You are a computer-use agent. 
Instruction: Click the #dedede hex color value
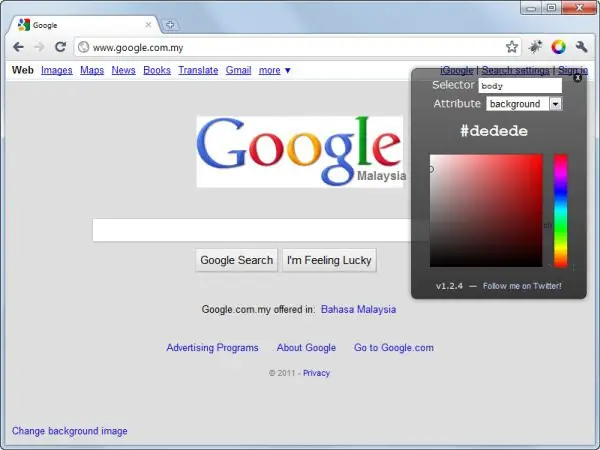[x=494, y=131]
